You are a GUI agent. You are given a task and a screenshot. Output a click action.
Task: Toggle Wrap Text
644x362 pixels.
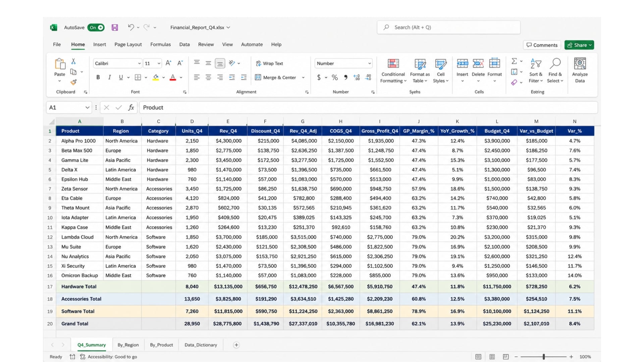pos(269,63)
